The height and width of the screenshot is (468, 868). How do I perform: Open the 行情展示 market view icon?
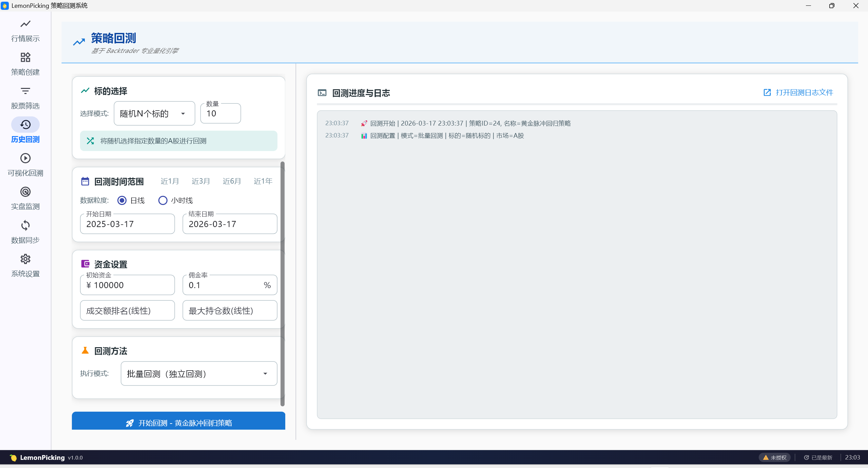coord(25,24)
